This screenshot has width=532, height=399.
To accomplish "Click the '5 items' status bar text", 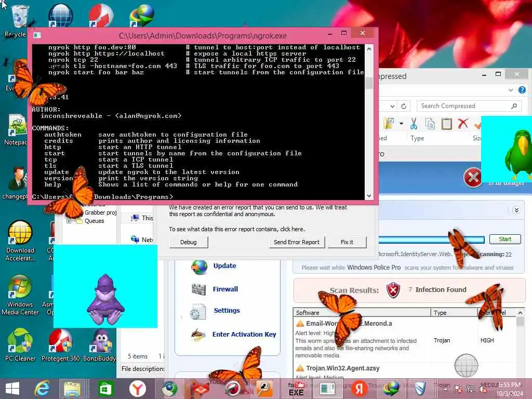I will pyautogui.click(x=137, y=356).
